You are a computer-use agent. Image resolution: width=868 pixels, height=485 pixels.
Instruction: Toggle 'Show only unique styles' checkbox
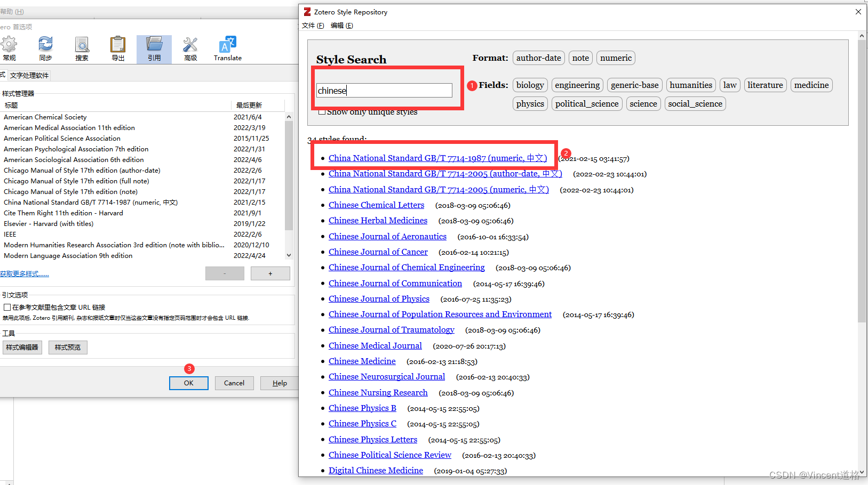[x=322, y=112]
